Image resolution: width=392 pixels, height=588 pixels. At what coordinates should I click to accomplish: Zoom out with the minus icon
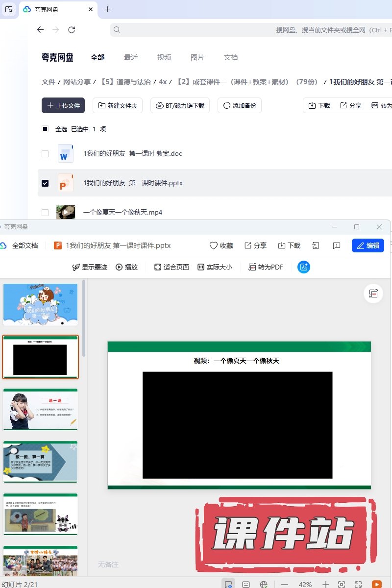tap(285, 584)
